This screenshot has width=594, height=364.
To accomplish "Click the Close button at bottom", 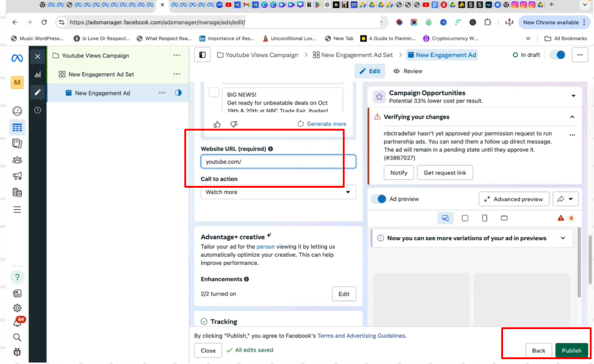I will [208, 350].
